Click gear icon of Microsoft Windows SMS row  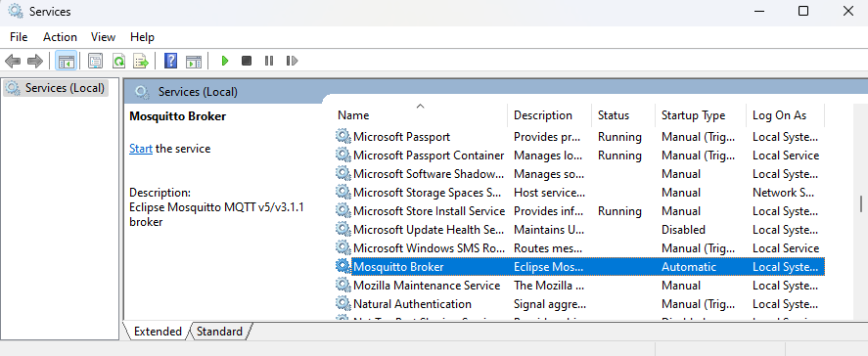343,247
